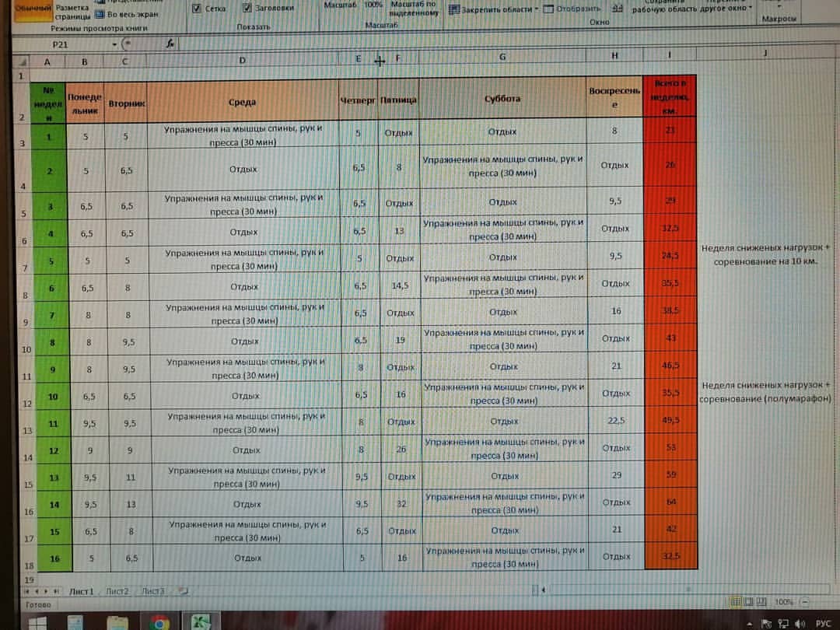
Task: Click the Page Layout status bar icon
Action: (749, 601)
